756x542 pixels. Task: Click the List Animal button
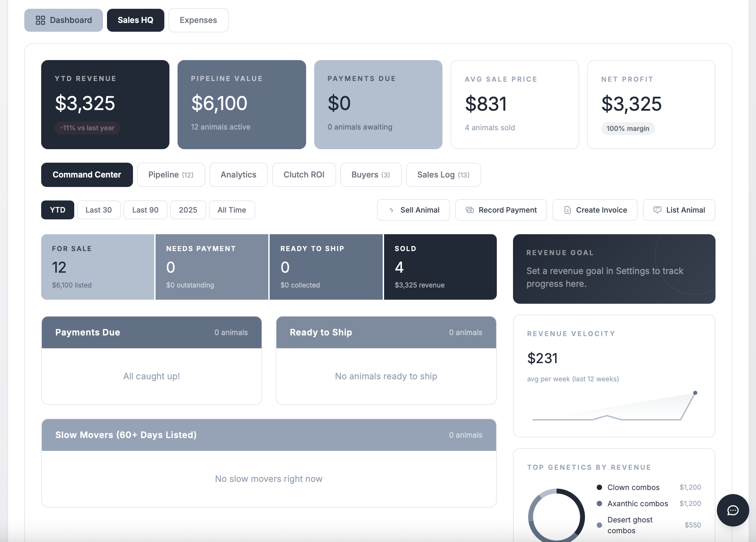coord(679,210)
